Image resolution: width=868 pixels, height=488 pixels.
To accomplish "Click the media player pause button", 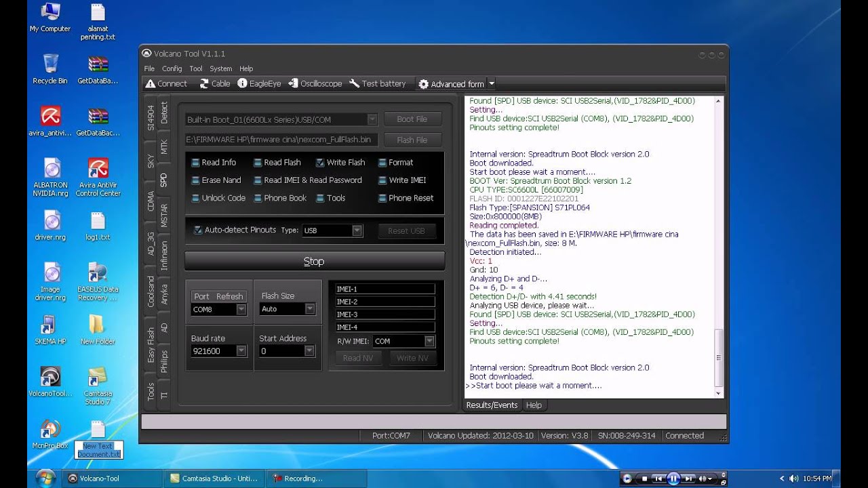I will coord(673,479).
